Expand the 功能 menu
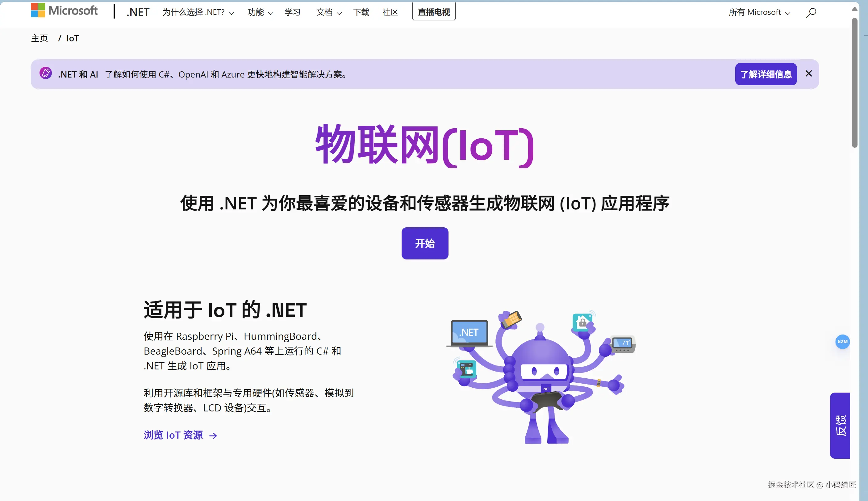 (260, 12)
